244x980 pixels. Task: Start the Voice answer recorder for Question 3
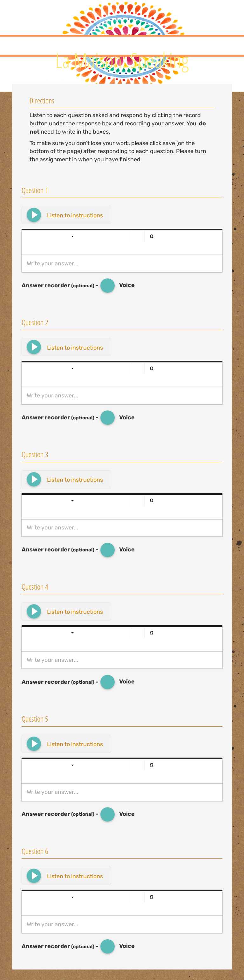click(x=108, y=550)
